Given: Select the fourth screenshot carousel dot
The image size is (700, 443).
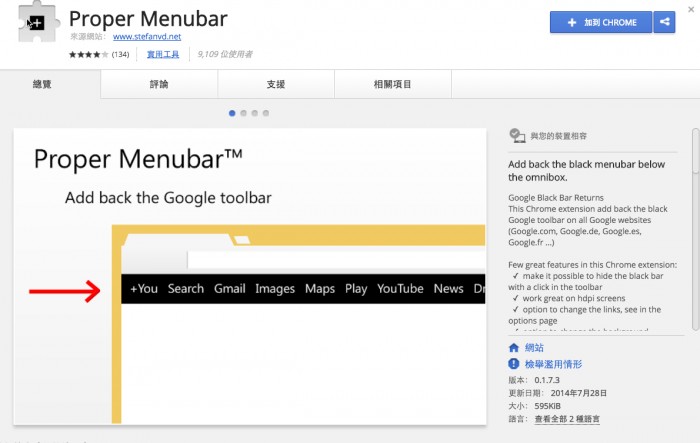Looking at the screenshot, I should pos(266,113).
